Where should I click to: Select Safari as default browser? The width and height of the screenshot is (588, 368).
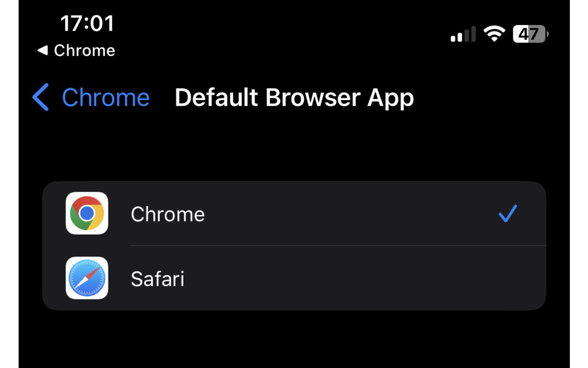pyautogui.click(x=158, y=279)
